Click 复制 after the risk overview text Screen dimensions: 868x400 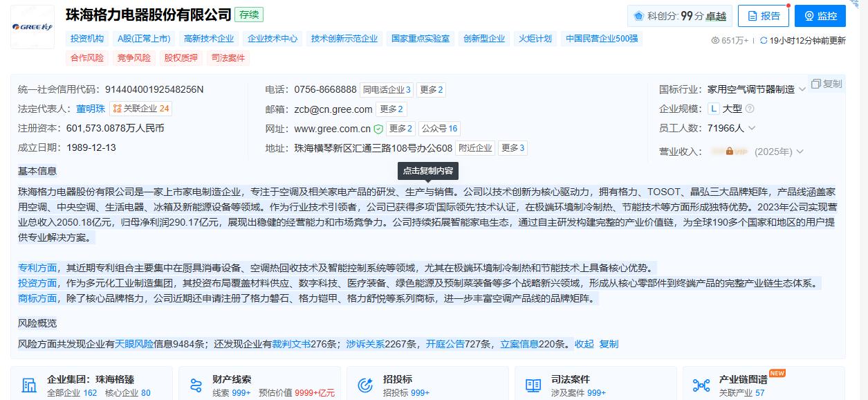609,344
